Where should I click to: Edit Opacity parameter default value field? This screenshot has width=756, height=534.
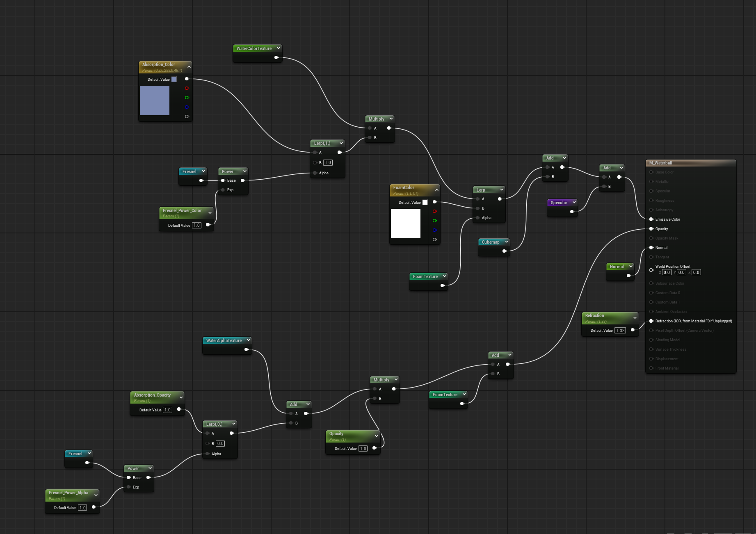click(363, 448)
